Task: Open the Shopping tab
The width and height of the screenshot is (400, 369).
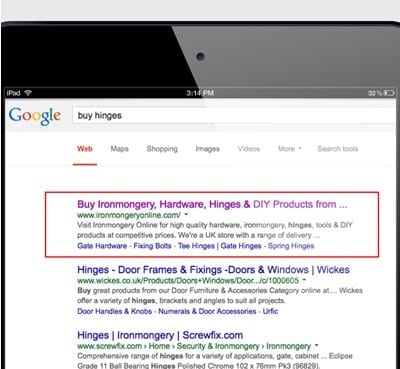Action: pyautogui.click(x=162, y=149)
